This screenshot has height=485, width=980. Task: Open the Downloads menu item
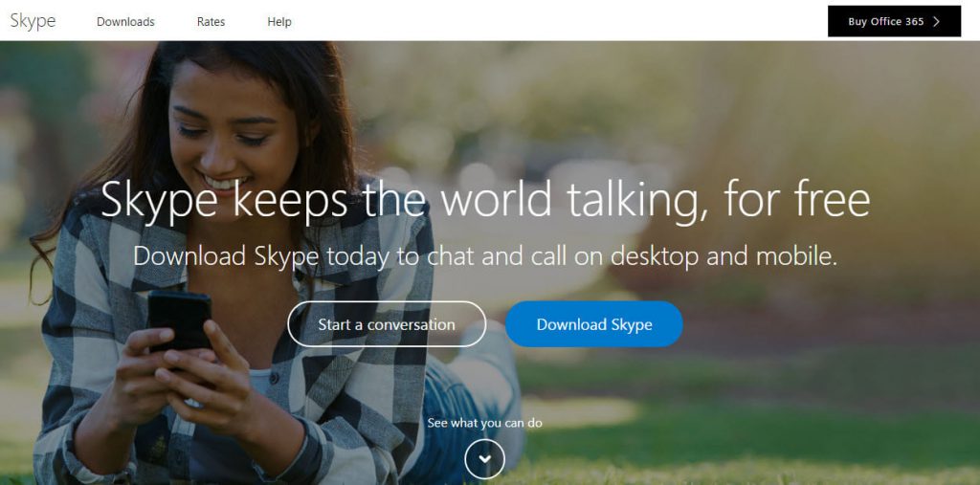[x=125, y=22]
